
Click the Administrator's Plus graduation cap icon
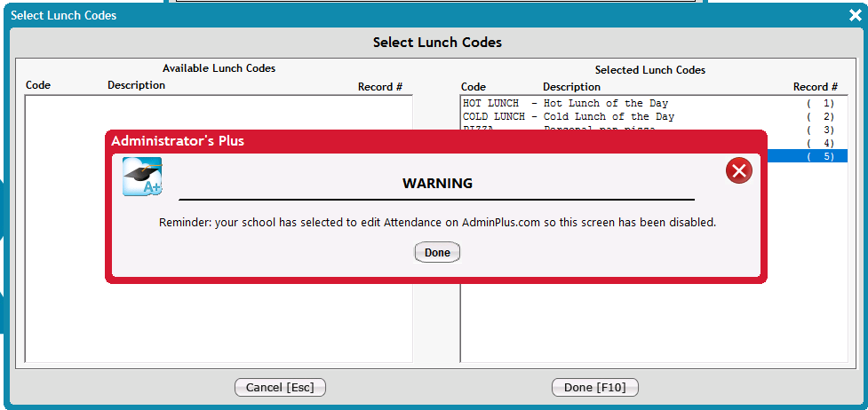pyautogui.click(x=142, y=177)
